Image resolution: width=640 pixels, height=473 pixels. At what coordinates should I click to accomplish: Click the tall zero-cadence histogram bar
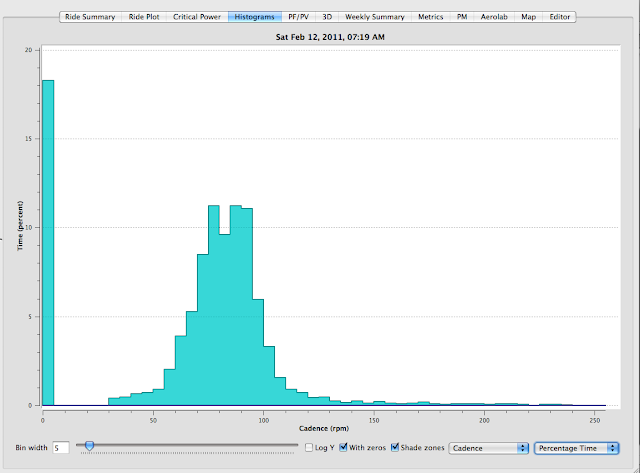[x=48, y=243]
